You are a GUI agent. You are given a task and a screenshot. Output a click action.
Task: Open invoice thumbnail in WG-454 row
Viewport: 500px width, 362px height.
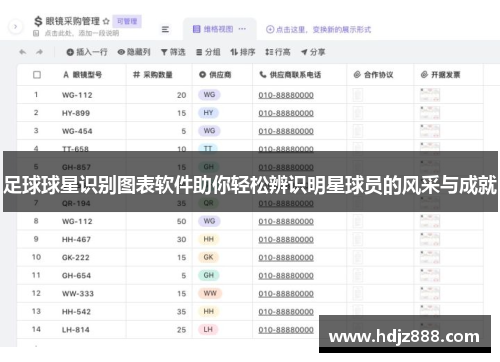coord(430,131)
